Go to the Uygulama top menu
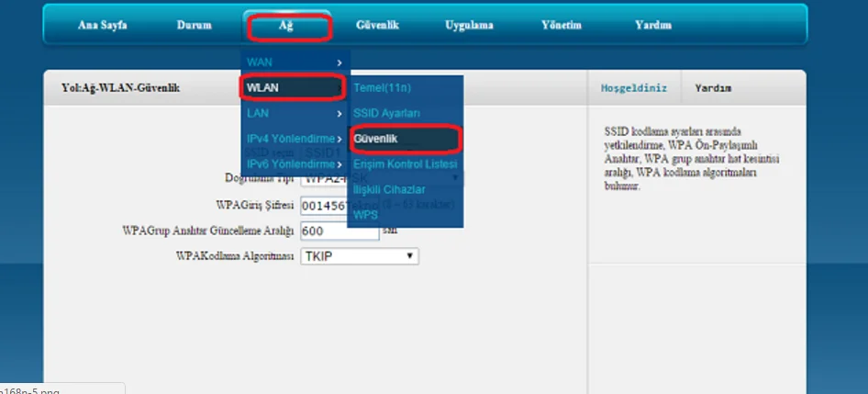Viewport: 868px width, 394px height. 469,25
